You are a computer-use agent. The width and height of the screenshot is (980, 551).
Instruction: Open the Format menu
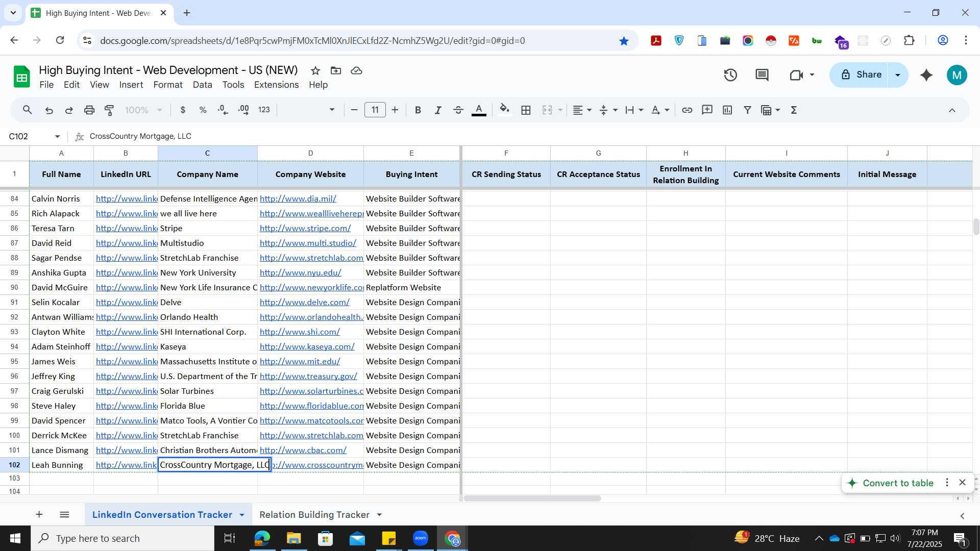coord(168,85)
